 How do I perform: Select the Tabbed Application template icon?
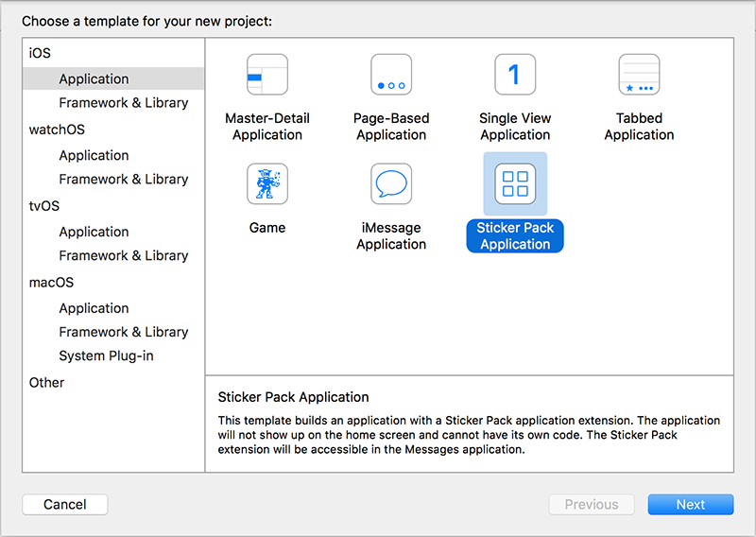point(639,75)
